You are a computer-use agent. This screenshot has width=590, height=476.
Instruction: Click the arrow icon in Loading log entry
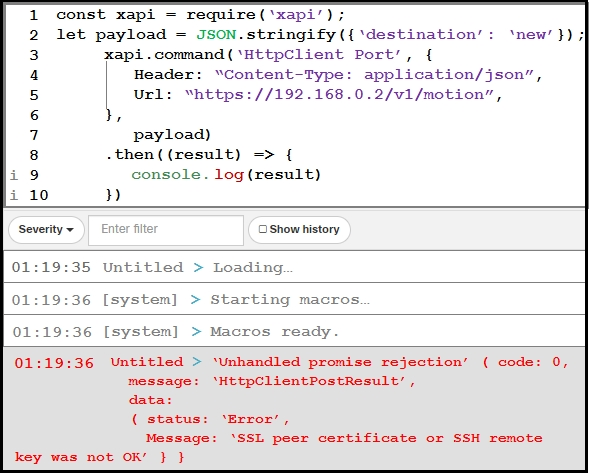198,268
